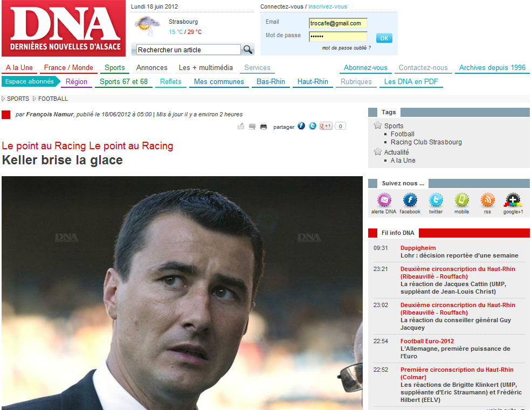532x410 pixels.
Task: Open mobile icon in Suivez nous
Action: click(x=461, y=200)
